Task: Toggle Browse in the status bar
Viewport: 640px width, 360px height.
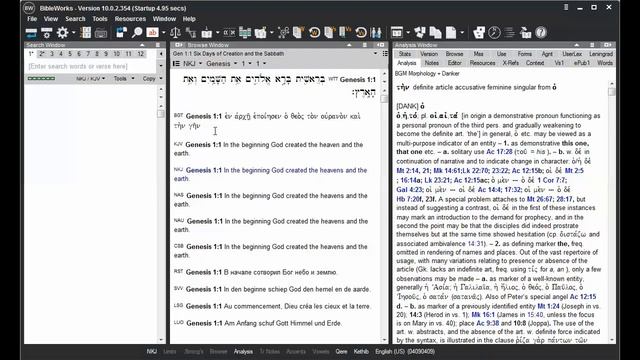Action: point(218,351)
